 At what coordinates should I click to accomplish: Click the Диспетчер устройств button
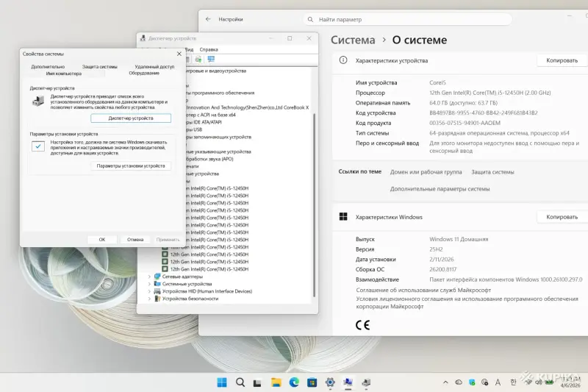(131, 118)
